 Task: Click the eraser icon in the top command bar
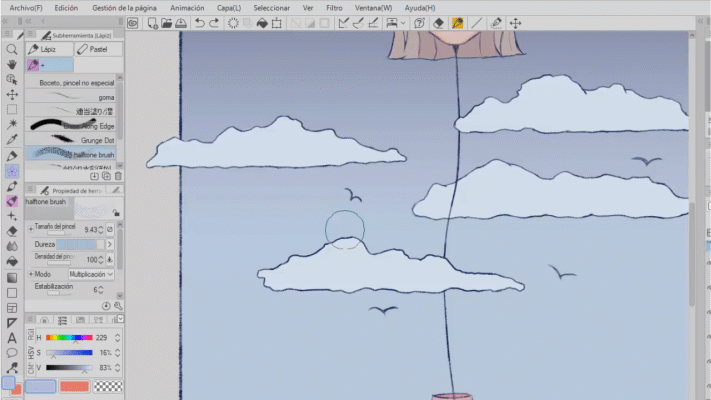(438, 23)
